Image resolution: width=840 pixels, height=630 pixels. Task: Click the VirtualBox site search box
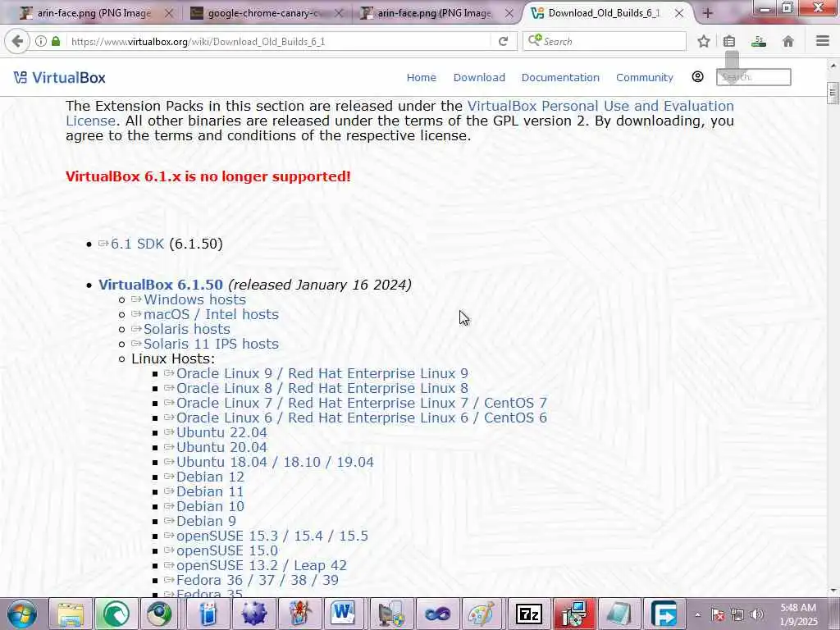click(x=753, y=77)
